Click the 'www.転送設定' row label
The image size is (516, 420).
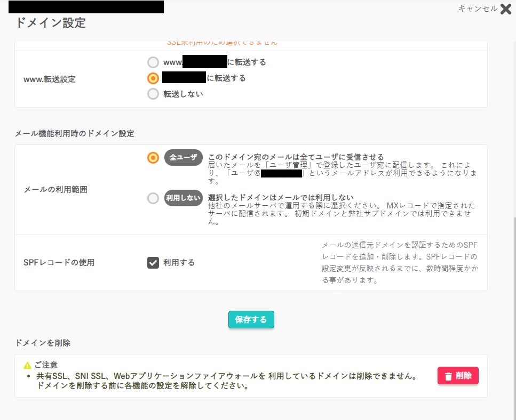[50, 79]
